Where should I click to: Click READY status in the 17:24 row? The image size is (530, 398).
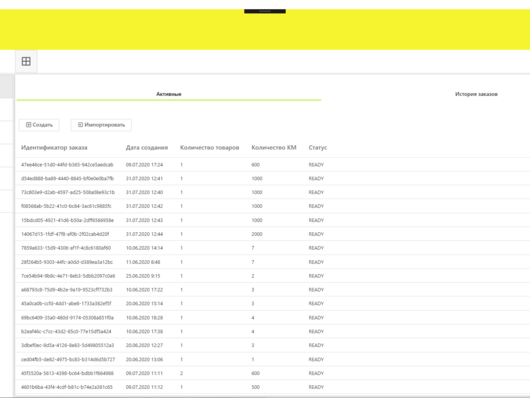(x=316, y=165)
